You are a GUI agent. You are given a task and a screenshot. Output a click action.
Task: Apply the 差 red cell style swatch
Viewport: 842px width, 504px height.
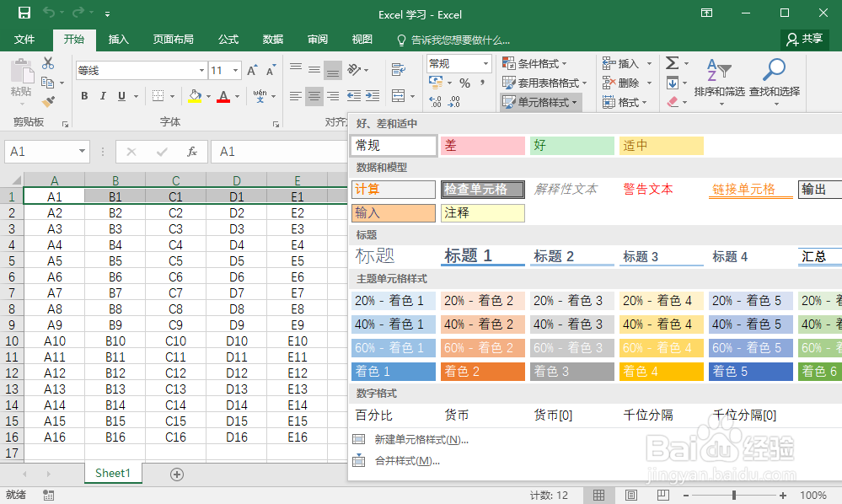pyautogui.click(x=483, y=146)
